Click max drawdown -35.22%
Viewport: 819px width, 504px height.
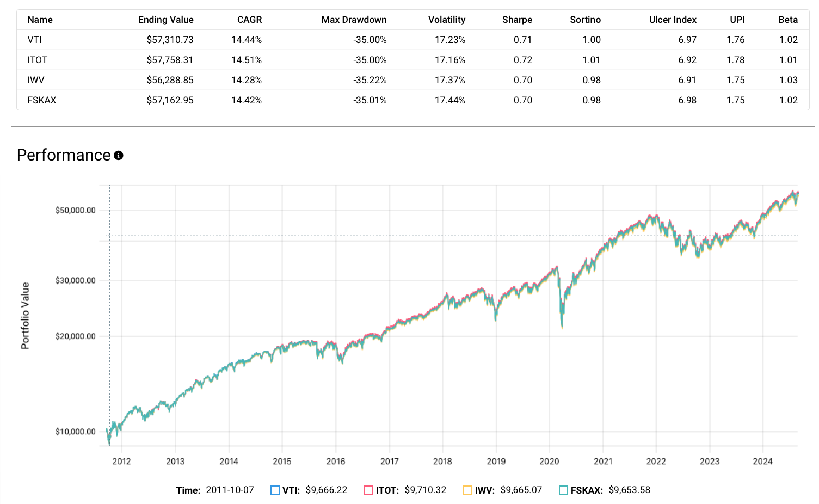[x=370, y=80]
